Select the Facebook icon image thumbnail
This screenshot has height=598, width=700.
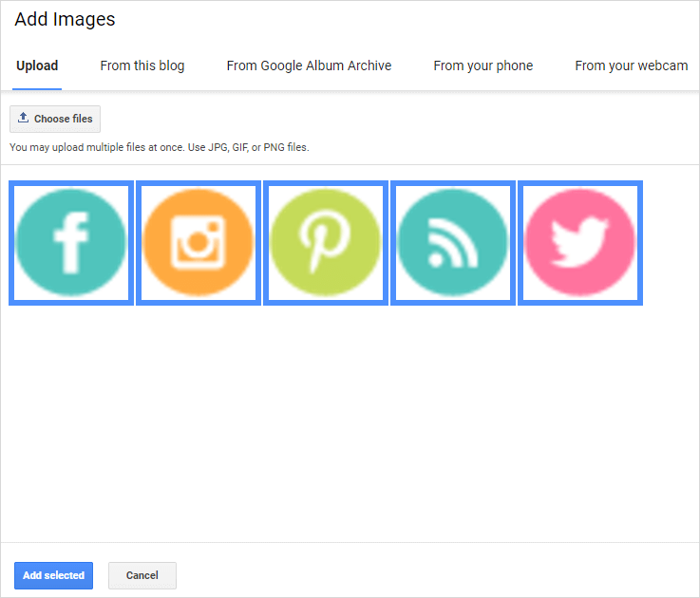[x=71, y=243]
